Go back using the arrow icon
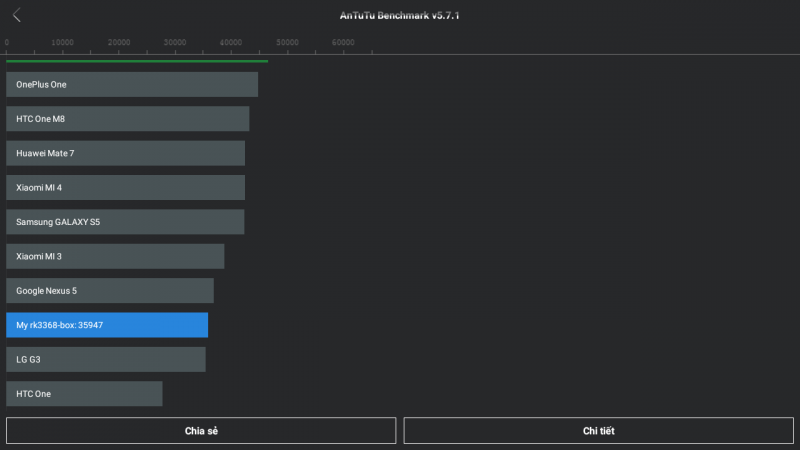This screenshot has height=450, width=800. coord(17,15)
